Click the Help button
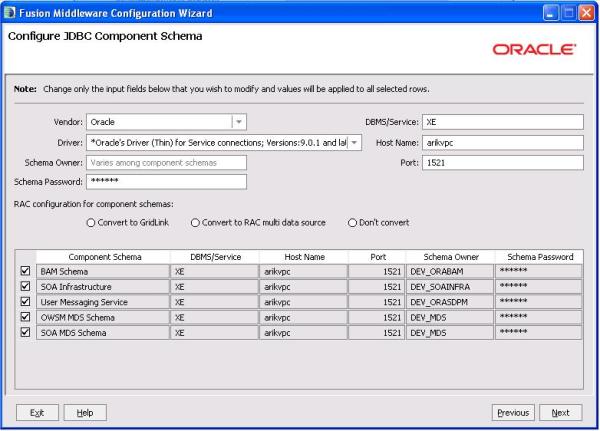This screenshot has width=600, height=431. (x=85, y=412)
